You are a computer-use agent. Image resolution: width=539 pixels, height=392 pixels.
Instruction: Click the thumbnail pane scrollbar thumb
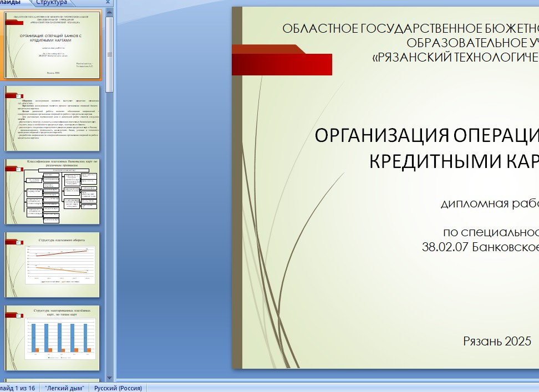pyautogui.click(x=110, y=54)
